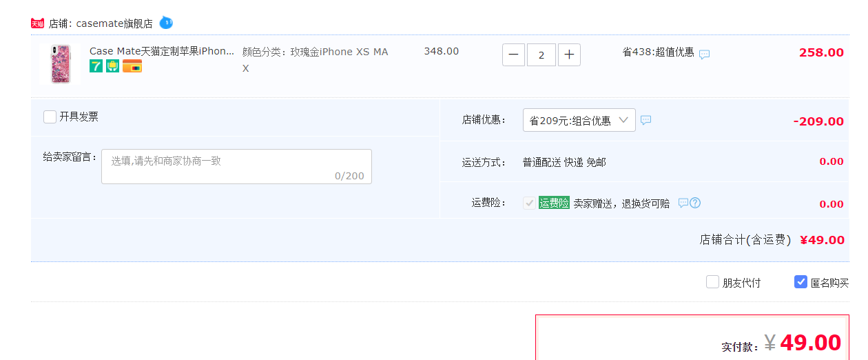This screenshot has height=360, width=868.
Task: Open the Case Mate product title link
Action: coord(162,51)
